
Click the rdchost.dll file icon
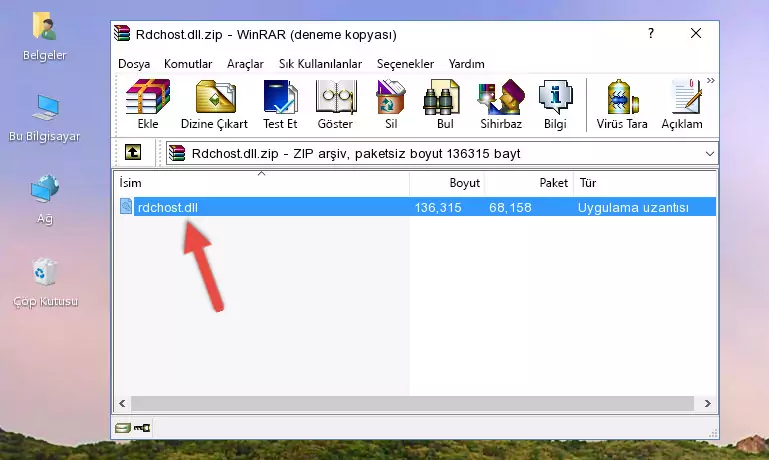[x=126, y=206]
